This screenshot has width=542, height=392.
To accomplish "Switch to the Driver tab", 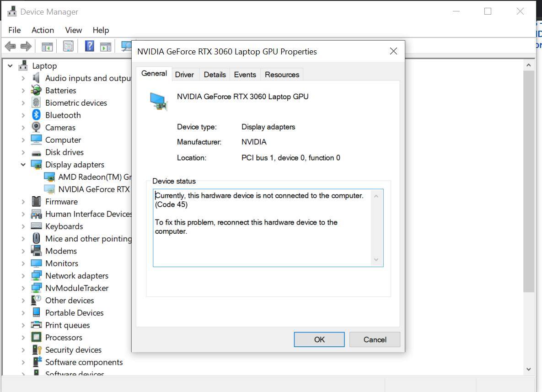I will [x=184, y=75].
